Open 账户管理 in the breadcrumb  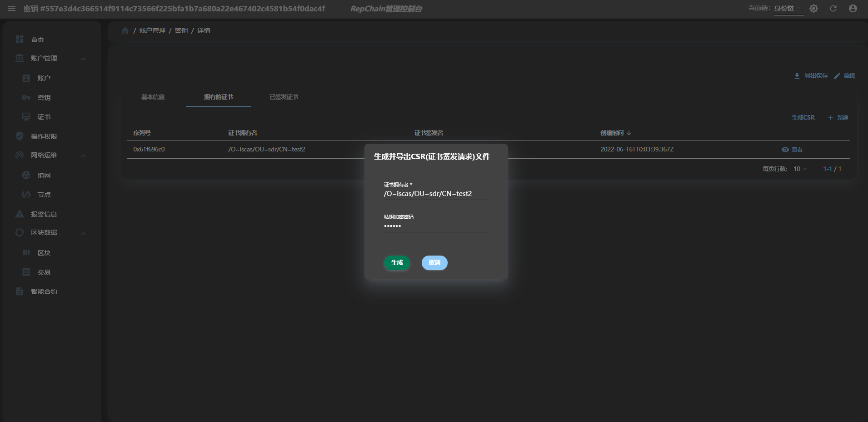pos(152,30)
